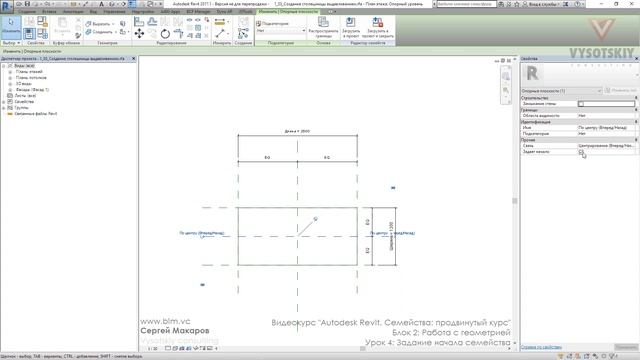Click the Применить button in Properties
The height and width of the screenshot is (360, 640).
tap(626, 347)
